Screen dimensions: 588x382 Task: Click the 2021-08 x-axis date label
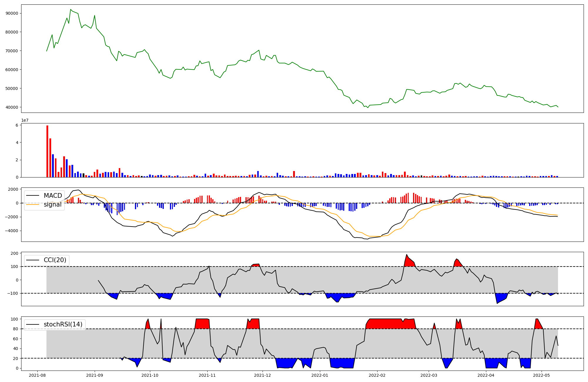38,375
